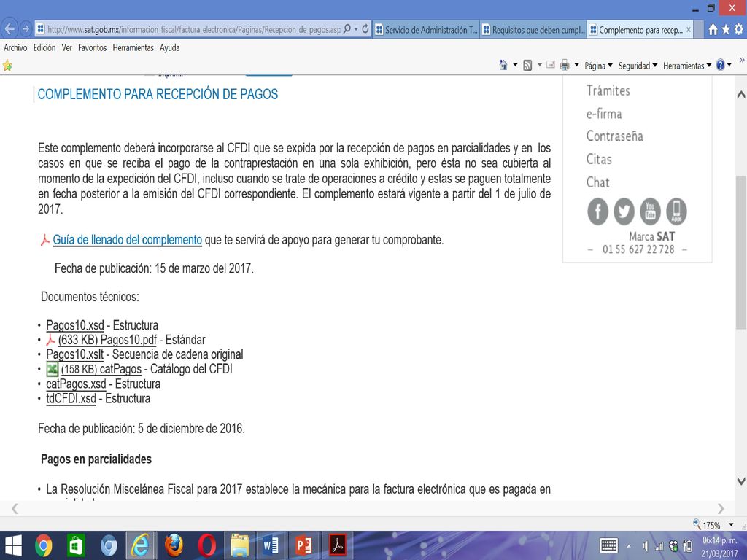Open the SAT Facebook icon
The height and width of the screenshot is (560, 747).
pyautogui.click(x=598, y=211)
